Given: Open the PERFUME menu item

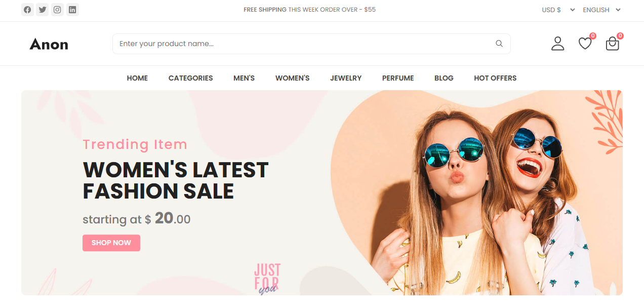Looking at the screenshot, I should (398, 78).
